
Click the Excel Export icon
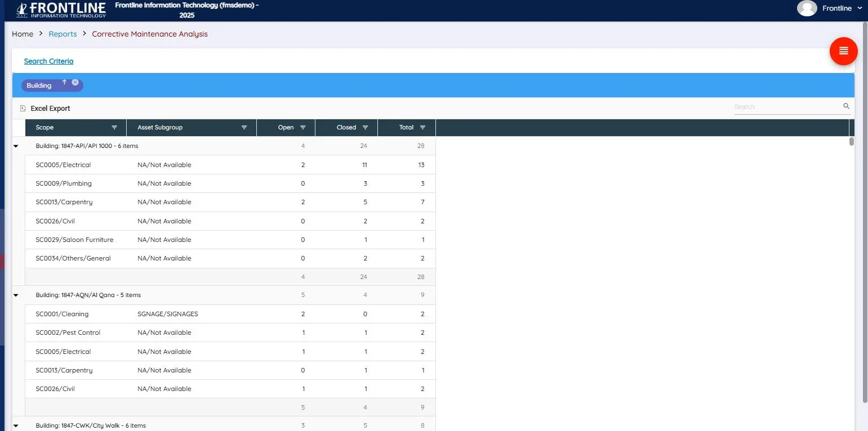[23, 108]
